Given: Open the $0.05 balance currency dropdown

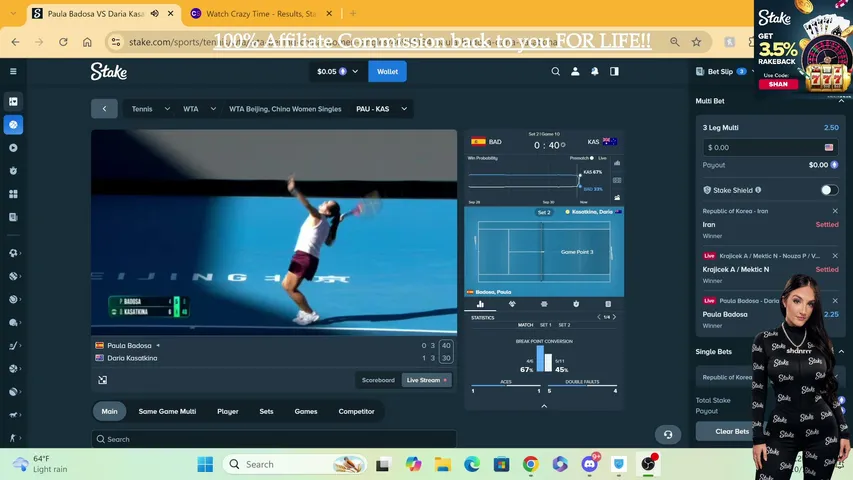Looking at the screenshot, I should pyautogui.click(x=337, y=71).
